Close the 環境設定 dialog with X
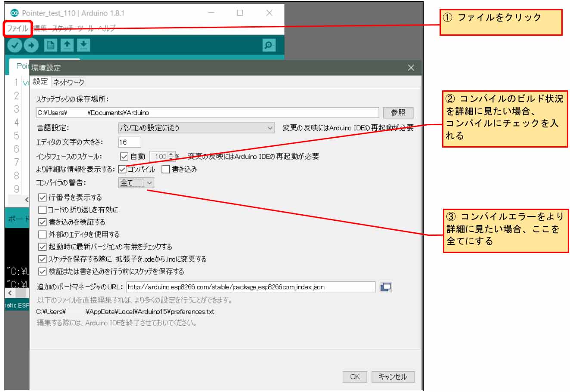Viewport: 570px width, 392px height. point(411,68)
